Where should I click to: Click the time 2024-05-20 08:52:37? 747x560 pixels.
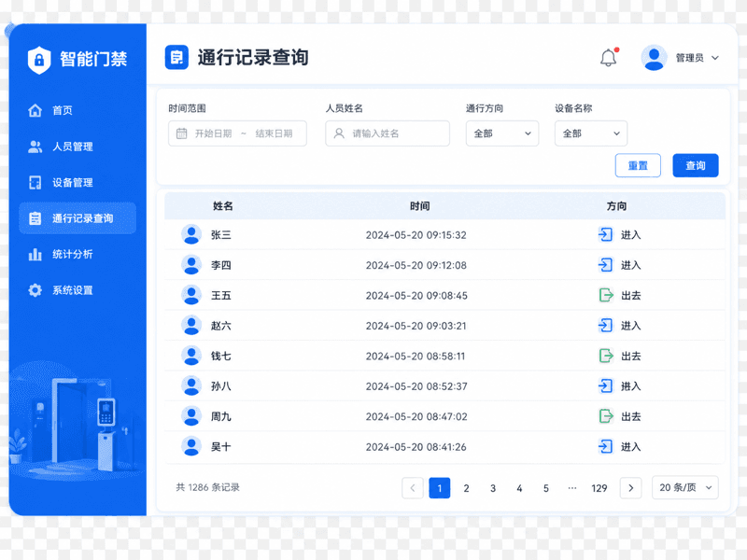[x=416, y=386]
